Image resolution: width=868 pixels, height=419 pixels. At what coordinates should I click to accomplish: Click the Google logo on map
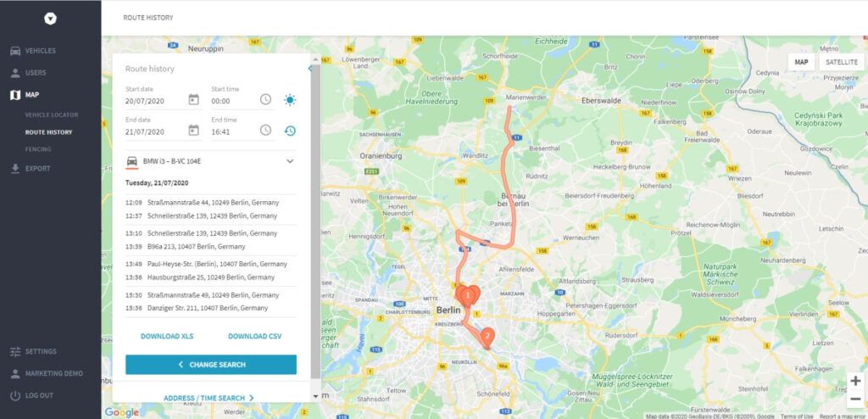(121, 412)
